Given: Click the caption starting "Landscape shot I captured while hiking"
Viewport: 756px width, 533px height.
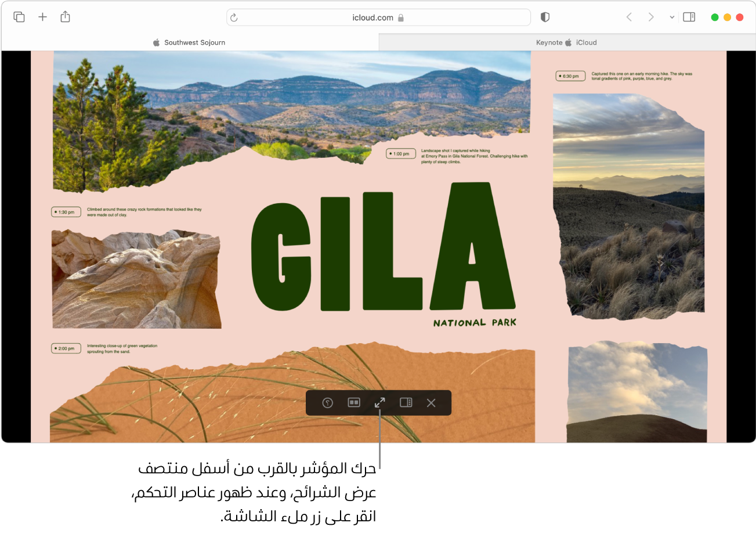Looking at the screenshot, I should coord(474,156).
